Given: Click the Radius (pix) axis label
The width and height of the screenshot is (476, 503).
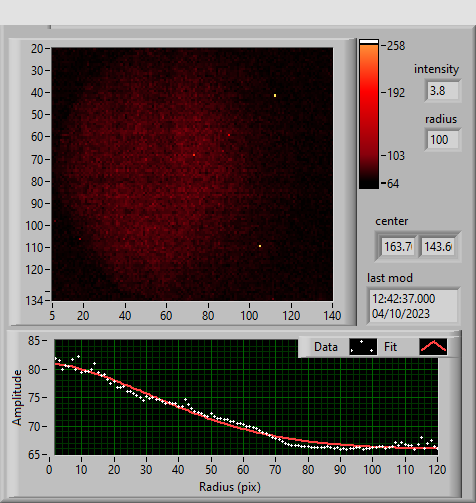Looking at the screenshot, I should [230, 487].
